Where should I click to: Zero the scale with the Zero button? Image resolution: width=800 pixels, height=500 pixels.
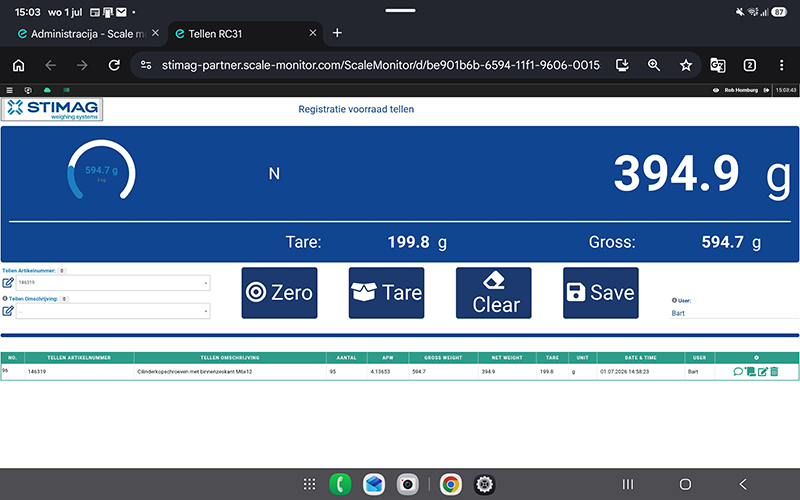pos(279,293)
